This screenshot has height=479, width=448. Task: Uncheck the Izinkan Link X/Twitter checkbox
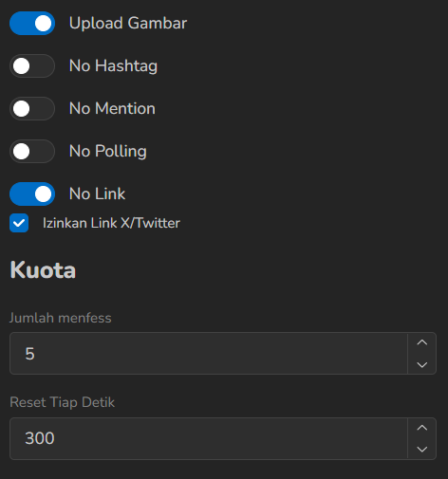[19, 223]
